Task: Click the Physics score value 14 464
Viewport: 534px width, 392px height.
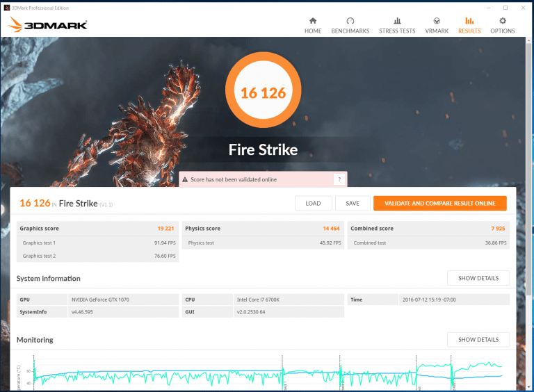Action: [x=332, y=229]
